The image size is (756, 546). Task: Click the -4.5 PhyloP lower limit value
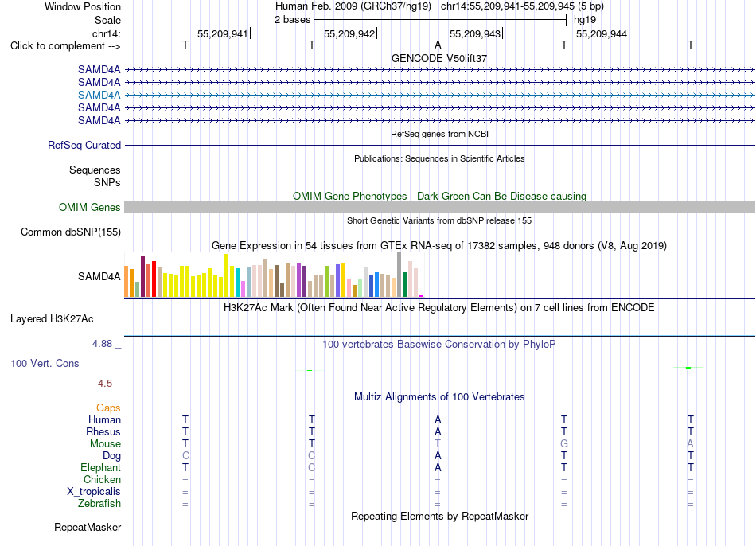click(103, 384)
